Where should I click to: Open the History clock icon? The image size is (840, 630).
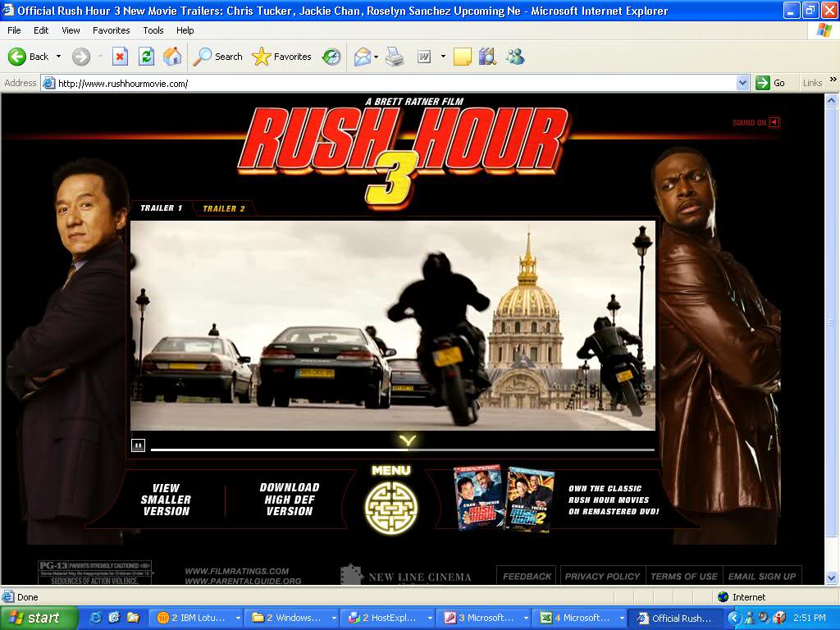(x=331, y=57)
